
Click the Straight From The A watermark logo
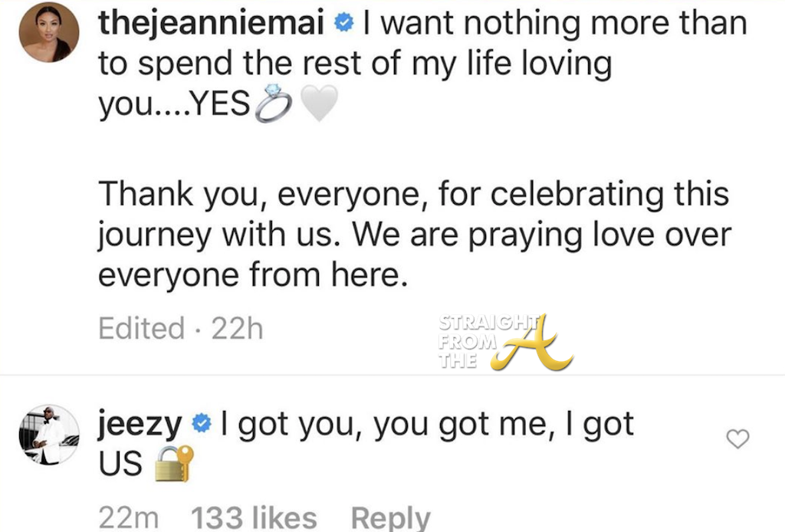504,342
